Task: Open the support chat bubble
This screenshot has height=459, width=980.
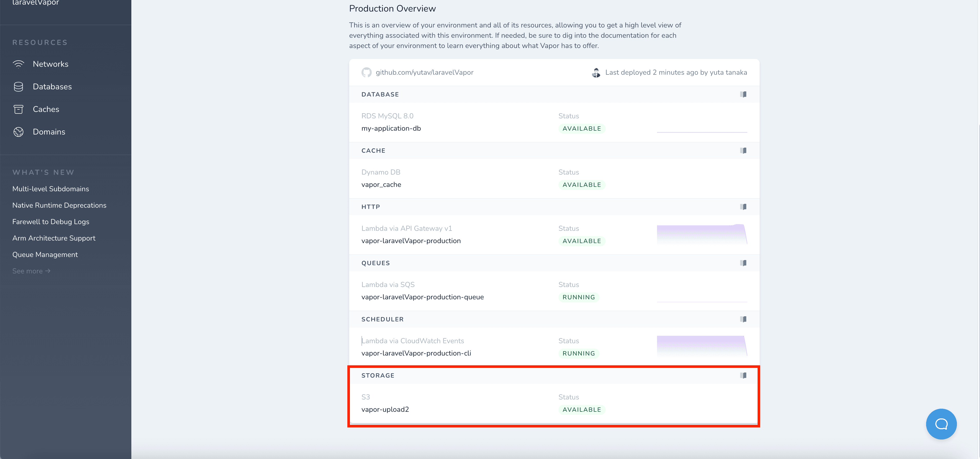Action: pyautogui.click(x=941, y=424)
